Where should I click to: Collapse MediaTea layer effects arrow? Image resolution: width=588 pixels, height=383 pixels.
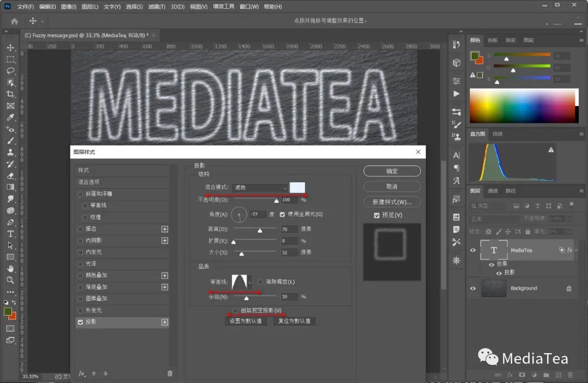click(x=577, y=250)
